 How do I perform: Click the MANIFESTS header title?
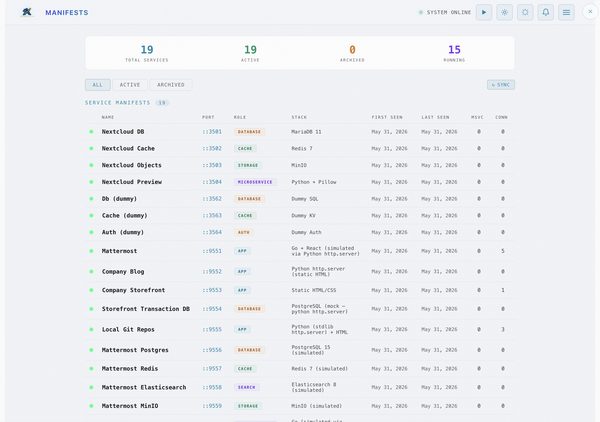[67, 13]
